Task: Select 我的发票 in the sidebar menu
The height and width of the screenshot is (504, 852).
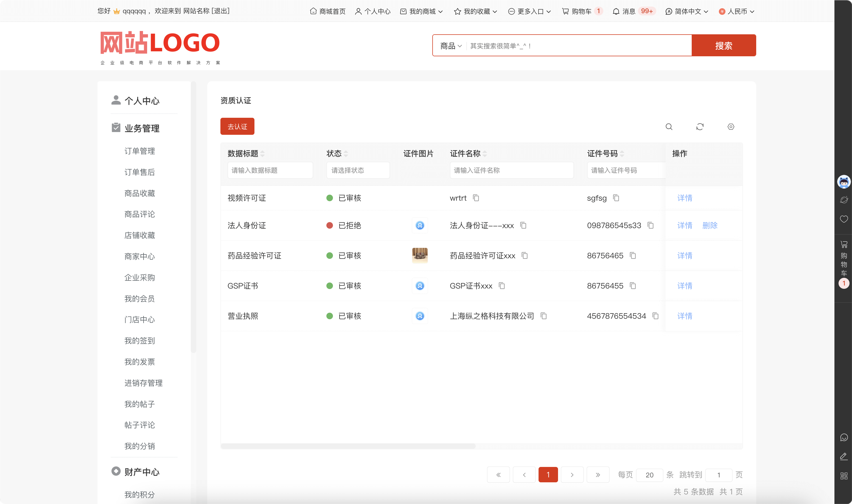Action: coord(139,362)
